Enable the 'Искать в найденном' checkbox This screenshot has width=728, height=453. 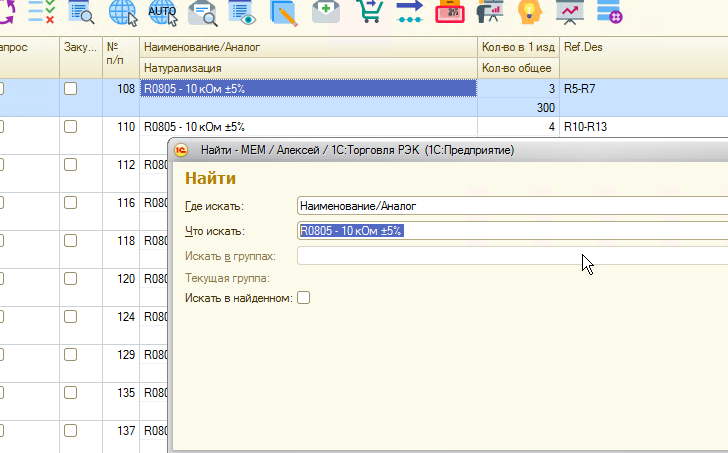[304, 297]
